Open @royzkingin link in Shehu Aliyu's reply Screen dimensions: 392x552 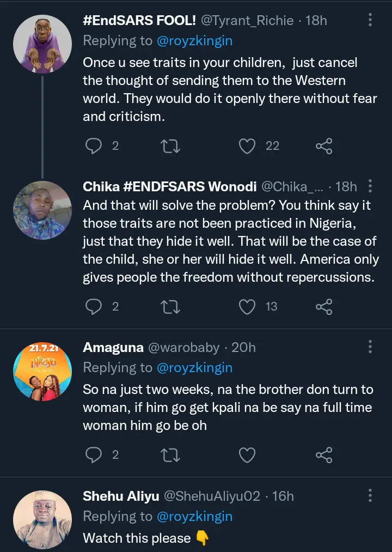(194, 517)
